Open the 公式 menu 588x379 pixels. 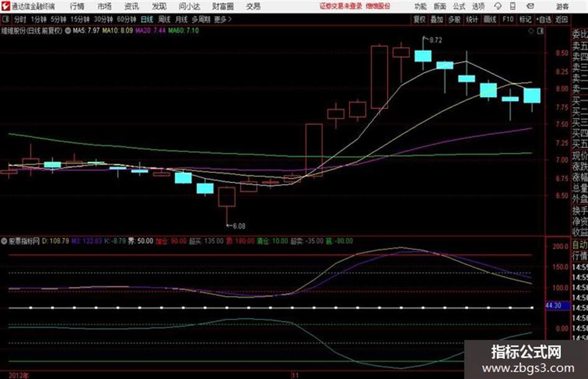(459, 6)
